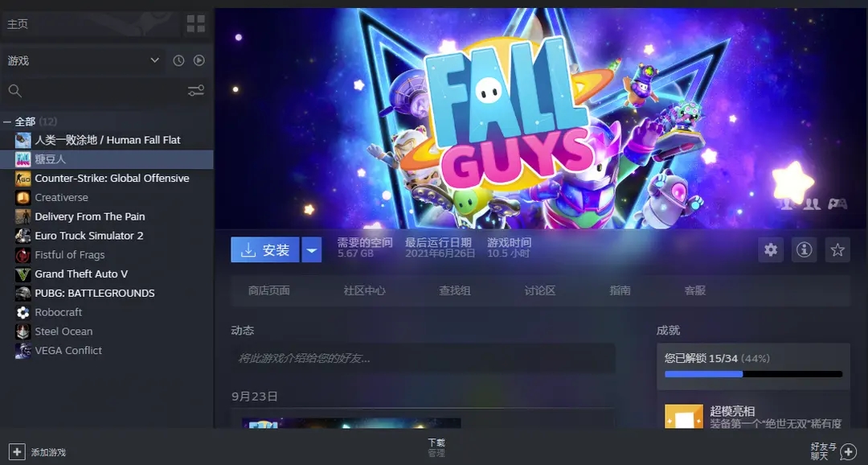Select Steel Ocean in the list
Image resolution: width=868 pixels, height=465 pixels.
[63, 331]
